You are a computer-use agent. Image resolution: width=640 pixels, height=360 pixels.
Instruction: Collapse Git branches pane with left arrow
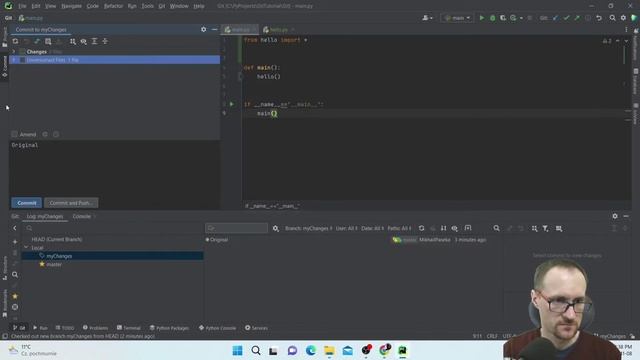[15, 228]
